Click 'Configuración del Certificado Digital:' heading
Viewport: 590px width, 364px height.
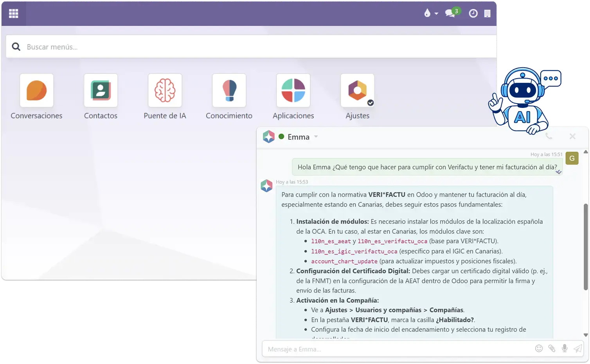pos(353,271)
